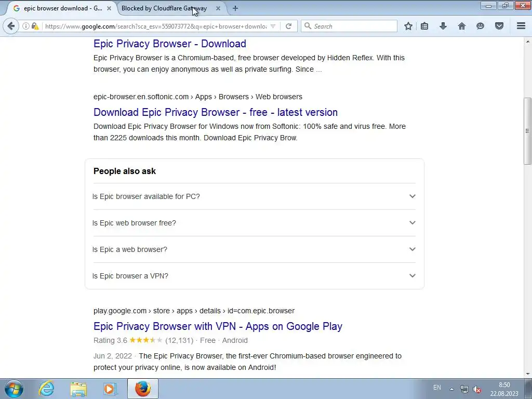Click the 'Jun 2, 2022' date text
This screenshot has height=399, width=532.
(x=113, y=356)
